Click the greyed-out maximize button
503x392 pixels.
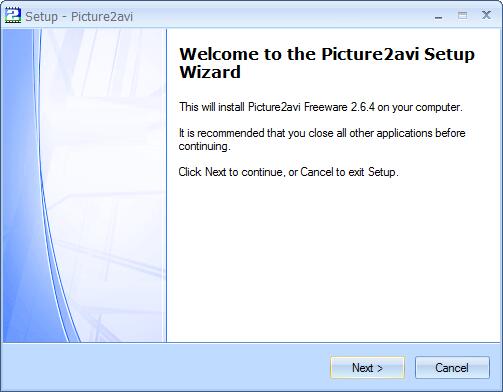click(x=462, y=16)
